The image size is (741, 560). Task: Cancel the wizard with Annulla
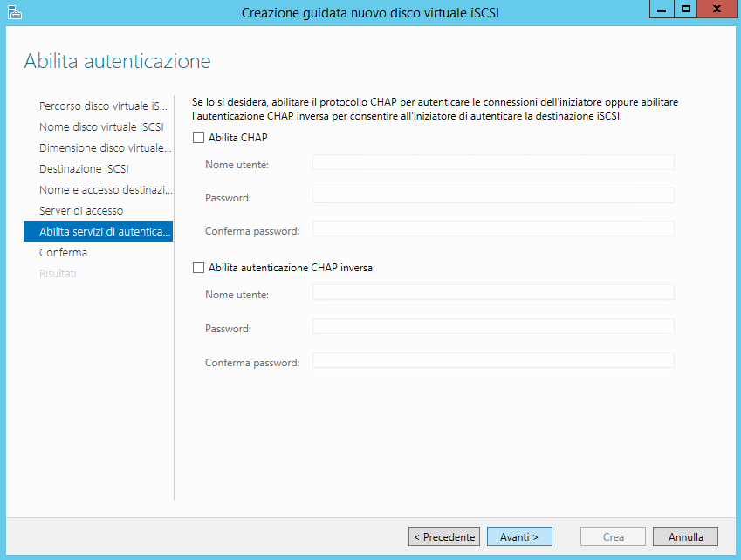click(x=685, y=536)
